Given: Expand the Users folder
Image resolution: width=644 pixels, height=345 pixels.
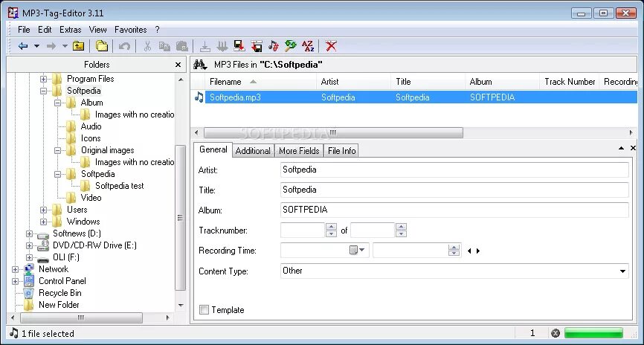Looking at the screenshot, I should [x=43, y=210].
